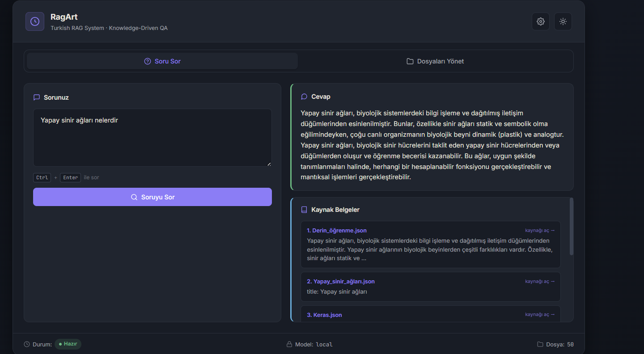Click the speech bubble icon beside Sorunuz

(x=37, y=97)
